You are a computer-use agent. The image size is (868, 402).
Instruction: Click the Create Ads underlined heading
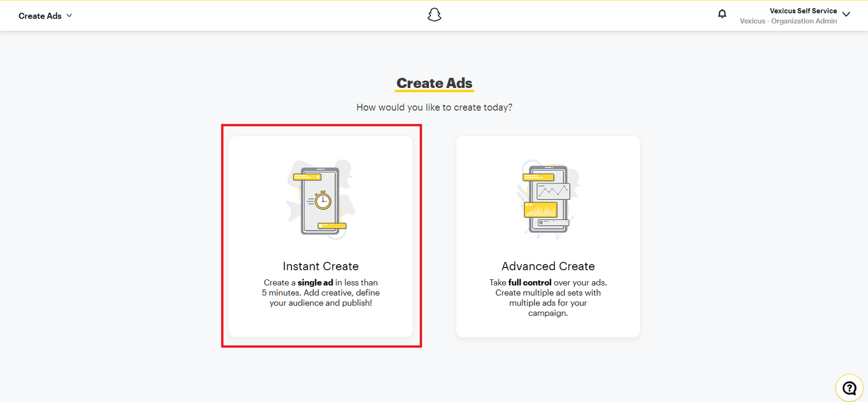(434, 83)
